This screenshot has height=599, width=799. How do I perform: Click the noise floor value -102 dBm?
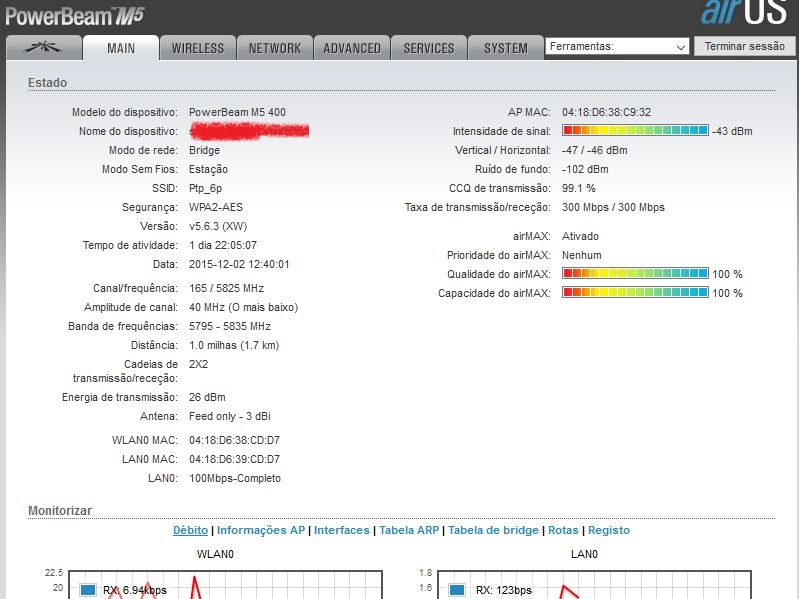585,169
